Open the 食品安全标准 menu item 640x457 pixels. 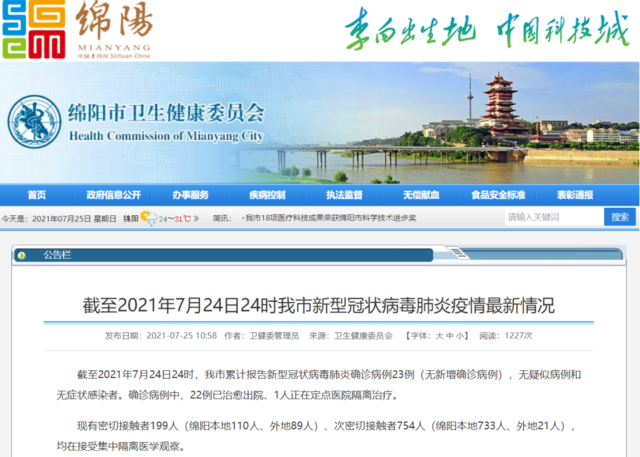497,194
